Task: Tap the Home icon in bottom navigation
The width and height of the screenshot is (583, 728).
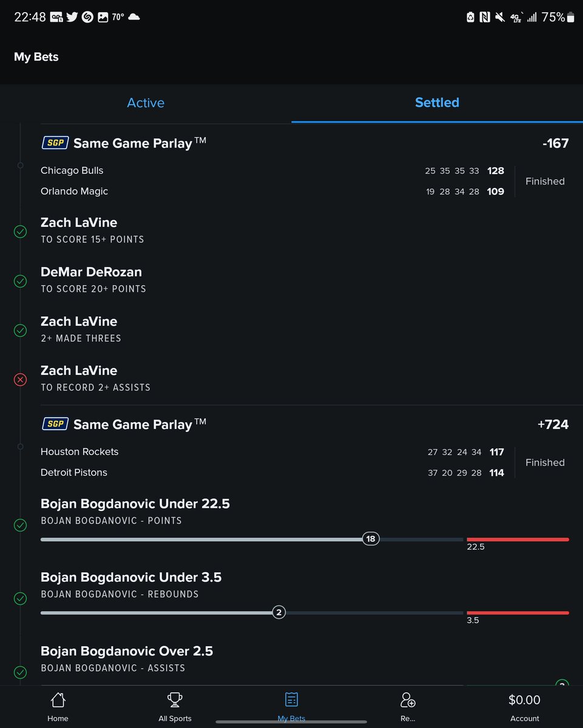Action: [58, 700]
